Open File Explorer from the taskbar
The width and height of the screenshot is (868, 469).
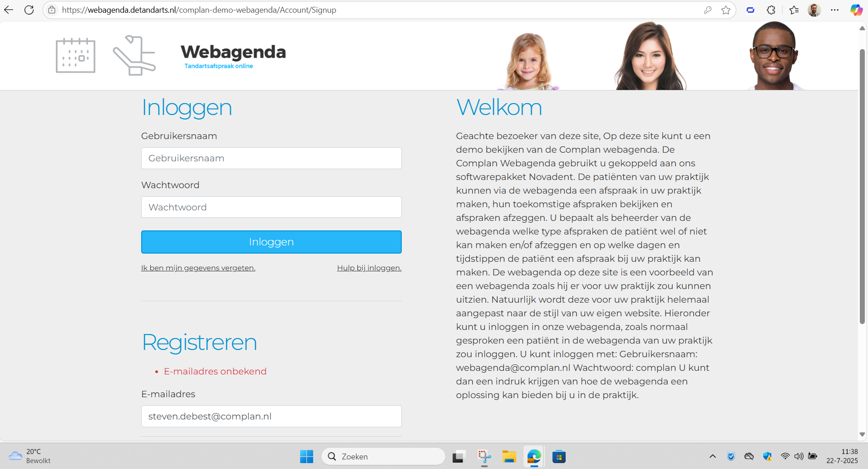(509, 456)
